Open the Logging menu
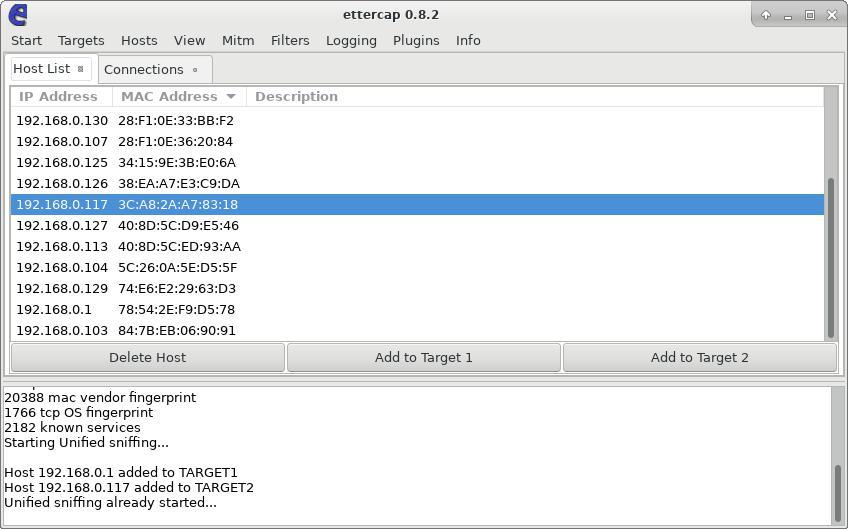This screenshot has width=848, height=529. (351, 41)
